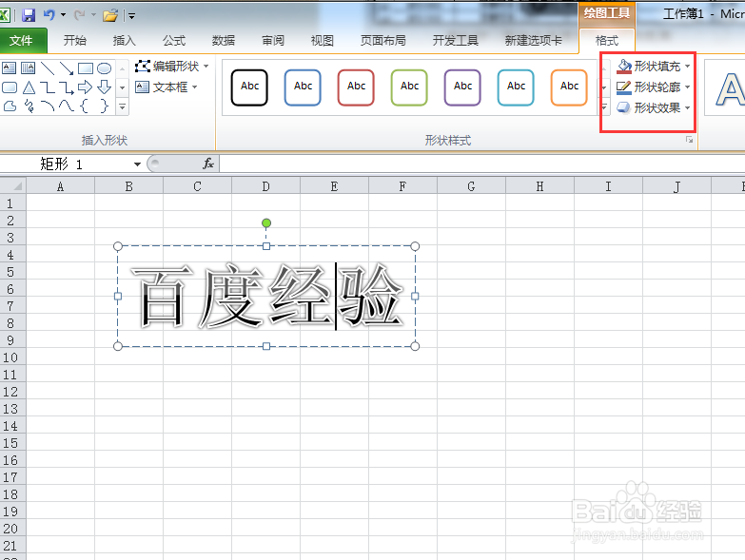Select the straight line shape
This screenshot has height=560, width=745.
(48, 68)
